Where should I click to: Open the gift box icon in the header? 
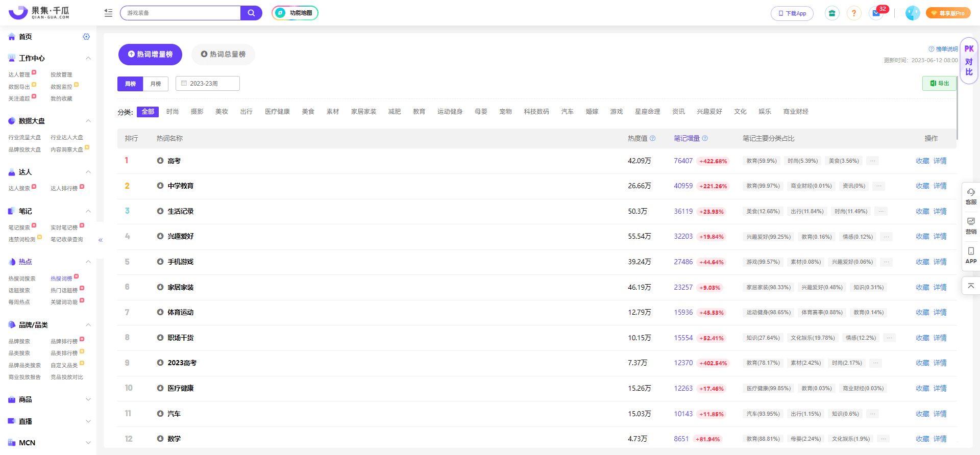[x=832, y=13]
